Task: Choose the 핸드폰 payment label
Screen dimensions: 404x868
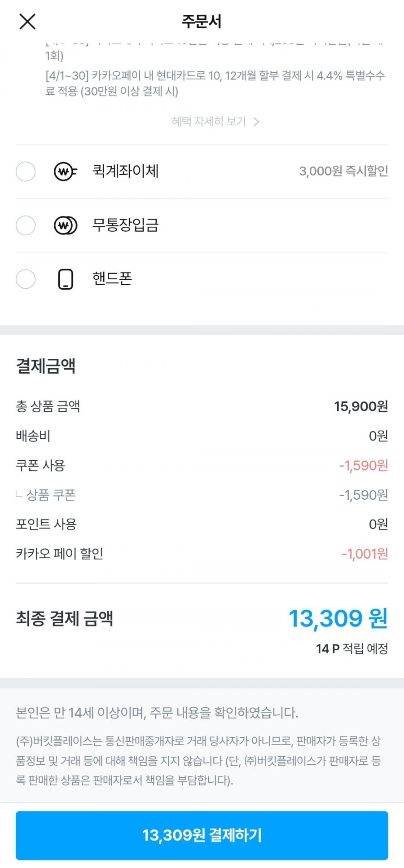Action: 112,279
